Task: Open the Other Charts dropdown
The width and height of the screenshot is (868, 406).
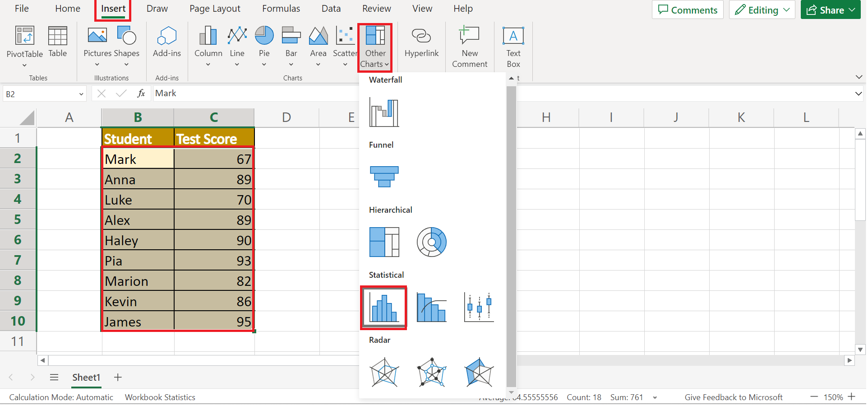Action: tap(375, 47)
